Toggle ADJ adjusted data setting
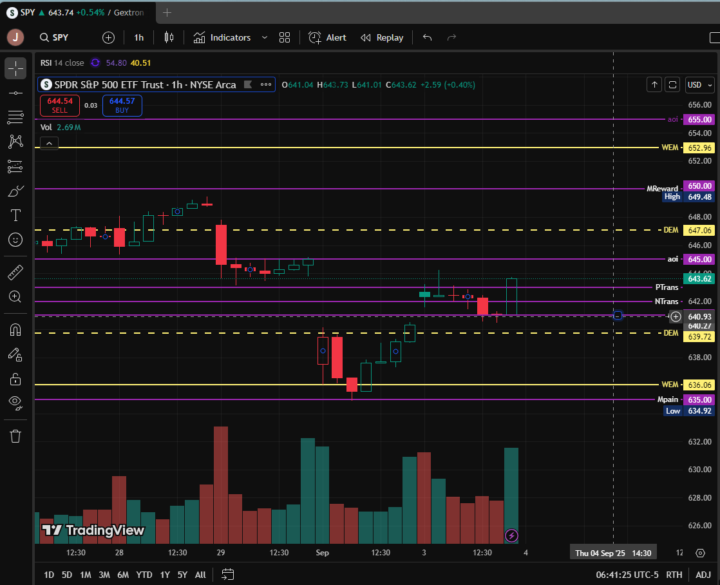Image resolution: width=720 pixels, height=585 pixels. (703, 575)
